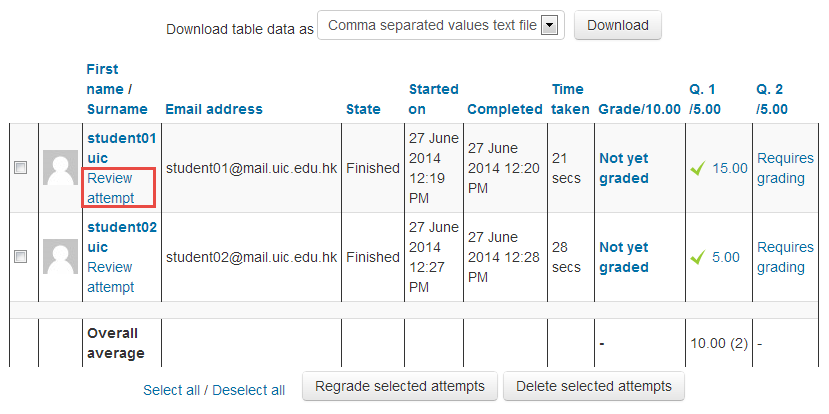Tick the checkbox for student02 row
Screen dimensions: 829x414
click(x=20, y=257)
